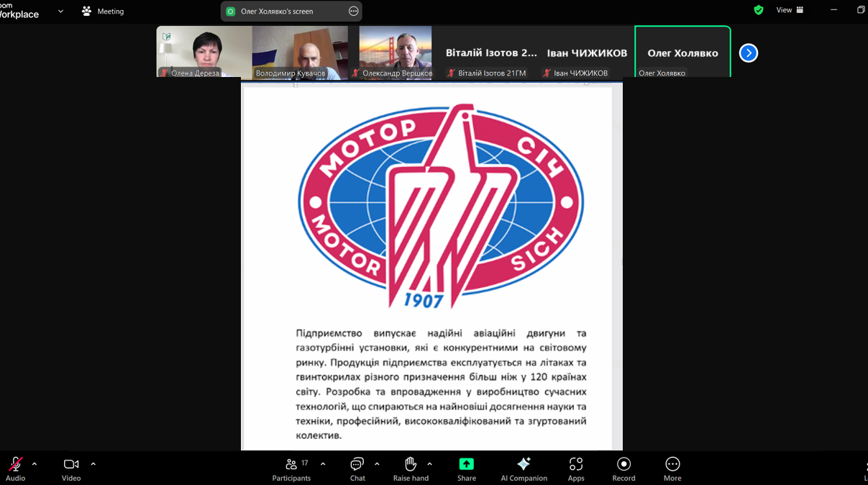868x485 pixels.
Task: Click the book badge icon on Олена Дереза's video
Action: pos(166,37)
